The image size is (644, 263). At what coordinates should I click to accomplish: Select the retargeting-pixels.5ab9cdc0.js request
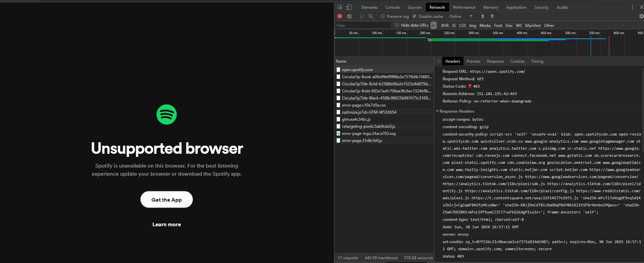coord(384,126)
